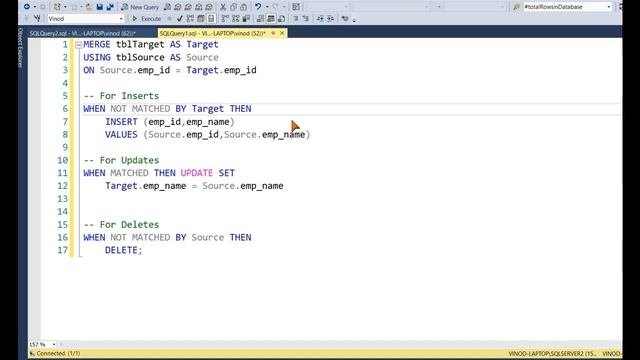Open the Query Options icon
This screenshot has width=640, height=360.
point(201,19)
